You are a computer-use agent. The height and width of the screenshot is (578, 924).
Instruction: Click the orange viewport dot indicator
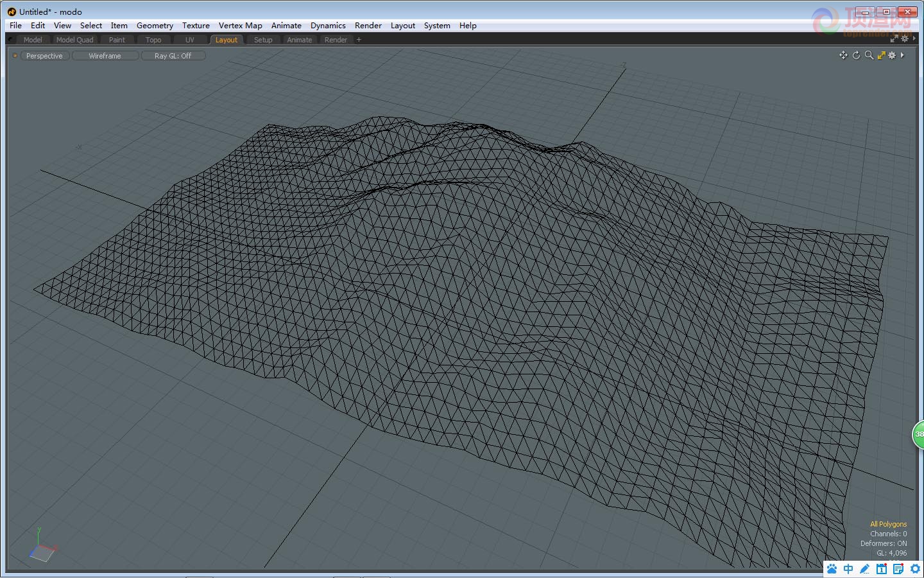15,56
